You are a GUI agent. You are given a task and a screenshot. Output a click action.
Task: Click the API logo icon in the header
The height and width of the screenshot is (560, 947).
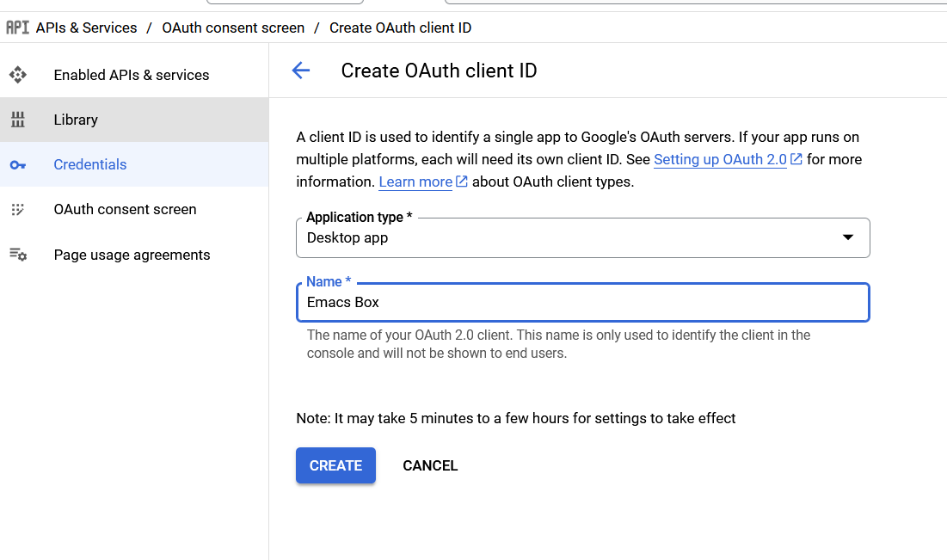point(17,28)
